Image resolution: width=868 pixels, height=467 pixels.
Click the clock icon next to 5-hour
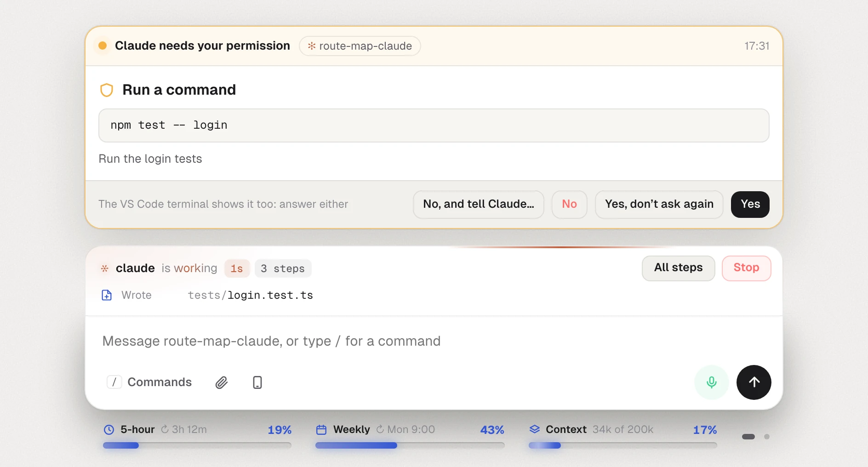coord(109,430)
